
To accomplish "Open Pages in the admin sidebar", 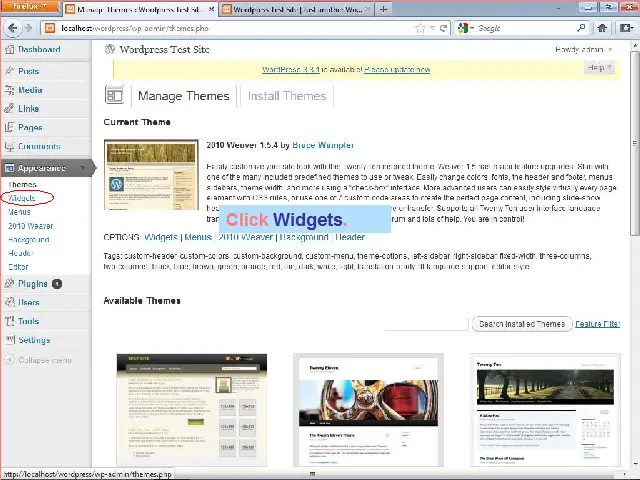I will [x=30, y=127].
